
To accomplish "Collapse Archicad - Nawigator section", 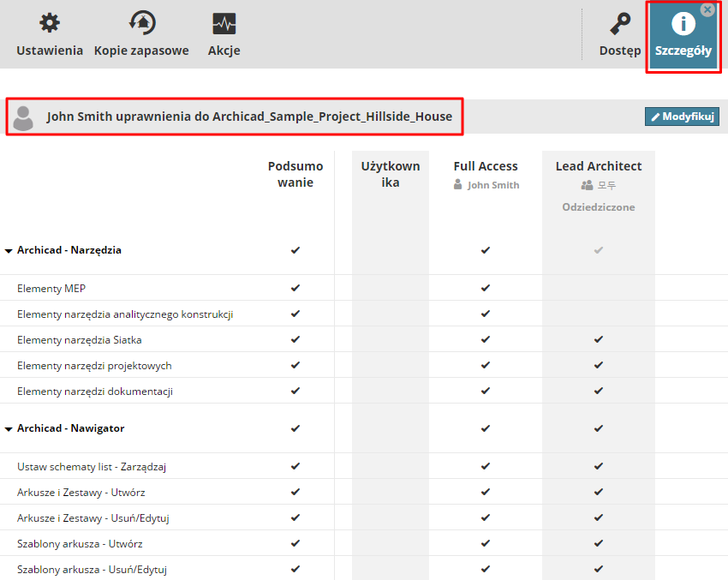I will (x=9, y=429).
